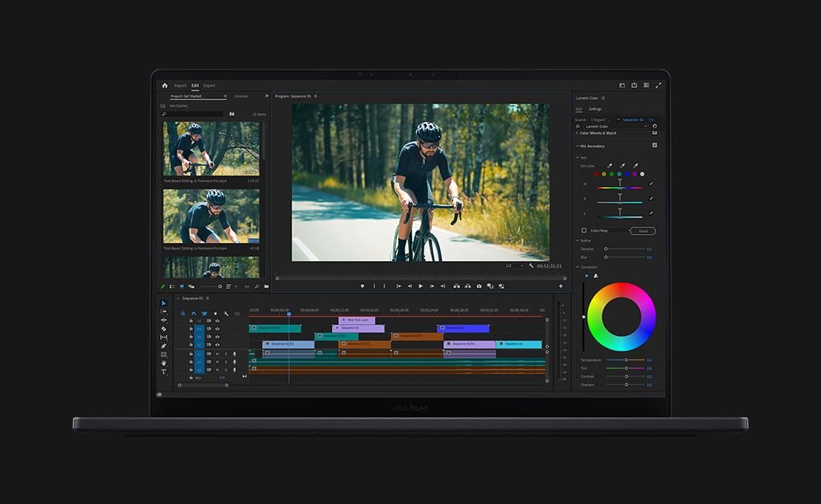The image size is (821, 504).
Task: Click the Settings link in the Lumetri Color panel
Action: (x=594, y=109)
